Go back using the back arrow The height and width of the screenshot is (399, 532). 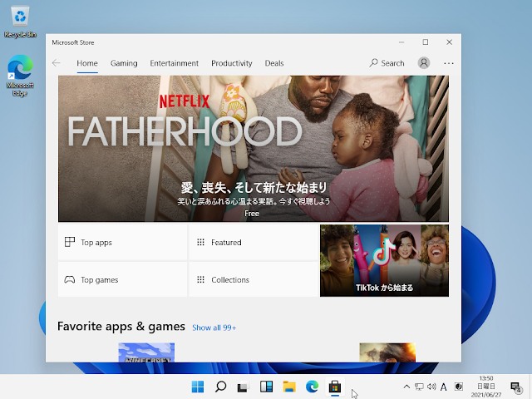click(57, 63)
